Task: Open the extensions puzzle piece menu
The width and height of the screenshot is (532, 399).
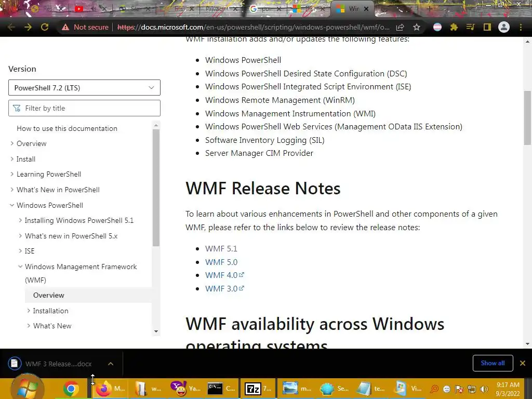Action: pyautogui.click(x=454, y=27)
